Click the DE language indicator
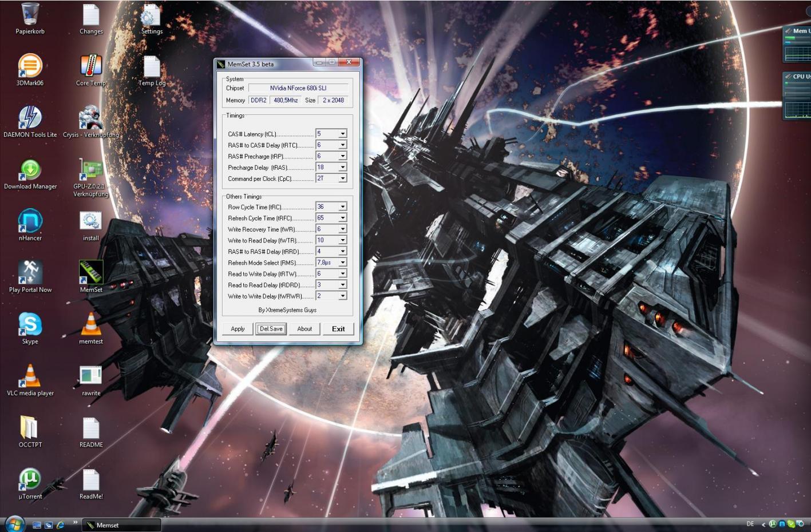Image resolution: width=811 pixels, height=532 pixels. 750,524
